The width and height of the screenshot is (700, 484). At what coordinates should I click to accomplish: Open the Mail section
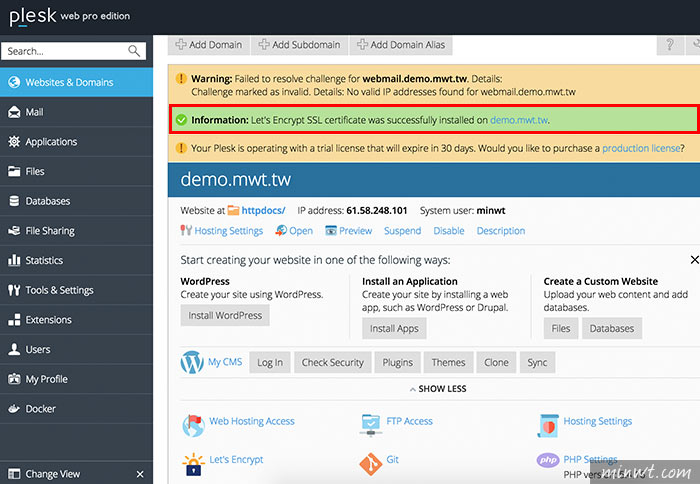click(x=76, y=112)
